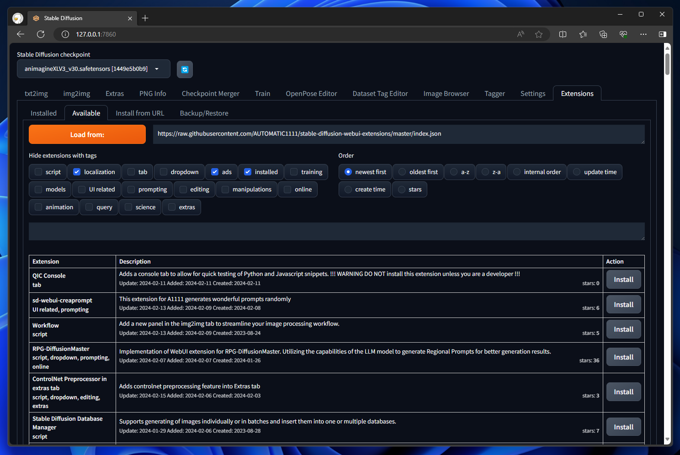680x455 pixels.
Task: Open the Tagger tab
Action: tap(494, 94)
